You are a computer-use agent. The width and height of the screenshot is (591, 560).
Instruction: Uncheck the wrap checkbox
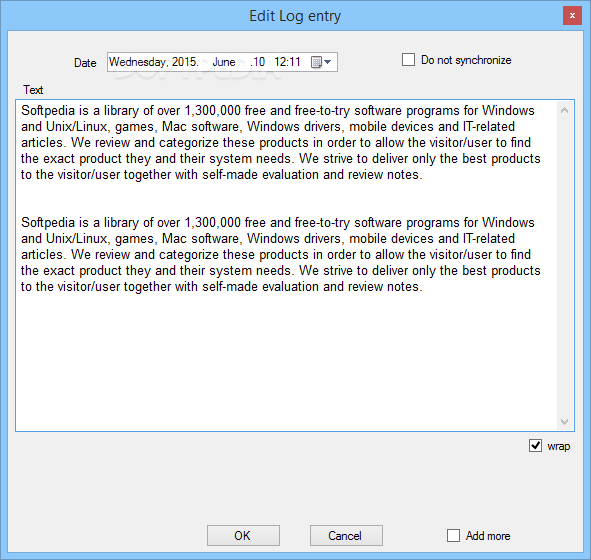click(535, 445)
